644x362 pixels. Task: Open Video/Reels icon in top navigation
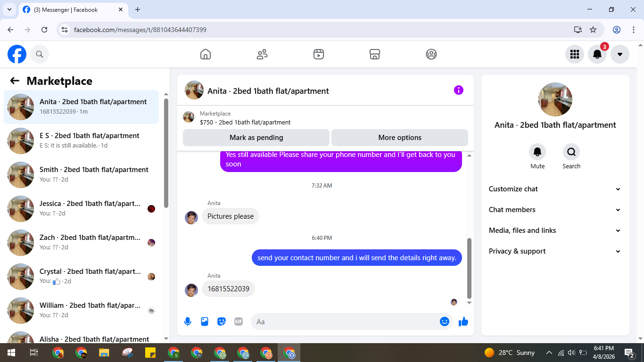(319, 54)
